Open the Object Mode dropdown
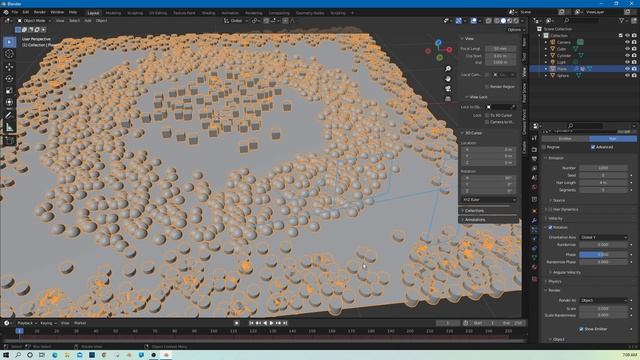Viewport: 640px width, 360px height. 34,20
